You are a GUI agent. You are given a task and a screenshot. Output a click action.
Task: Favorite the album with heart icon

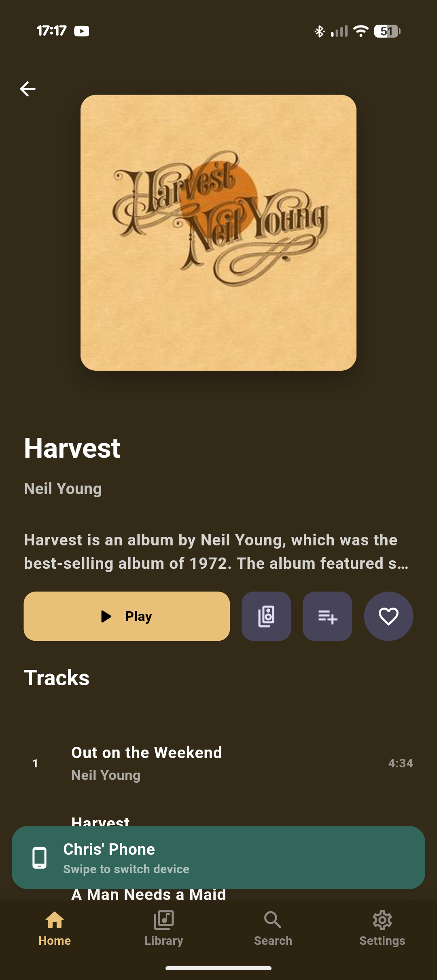tap(388, 616)
